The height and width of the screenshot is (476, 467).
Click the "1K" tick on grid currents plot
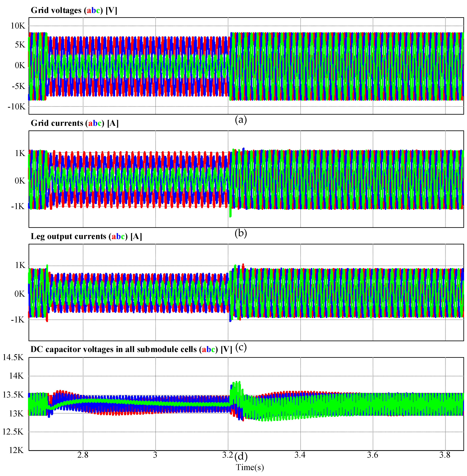click(20, 154)
